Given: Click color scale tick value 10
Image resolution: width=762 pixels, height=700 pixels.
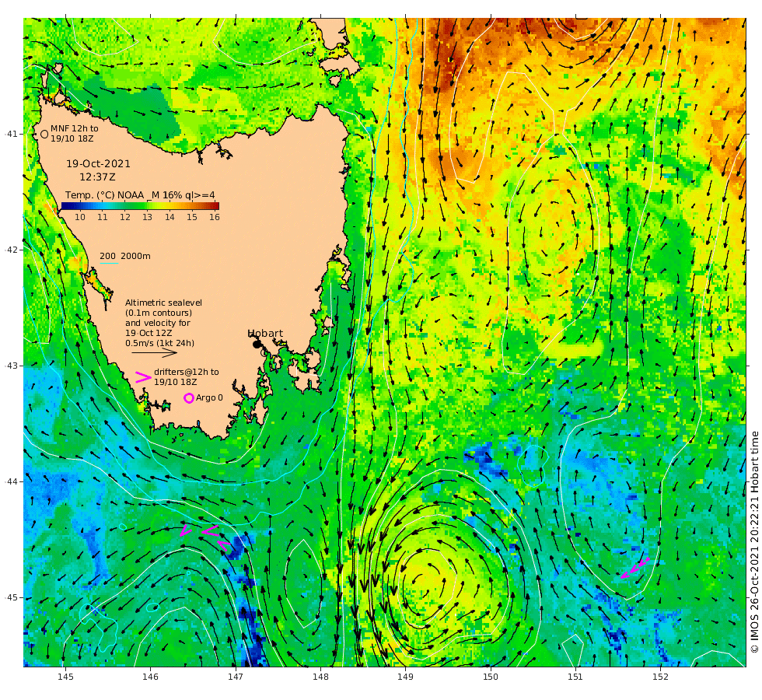Looking at the screenshot, I should click(80, 217).
